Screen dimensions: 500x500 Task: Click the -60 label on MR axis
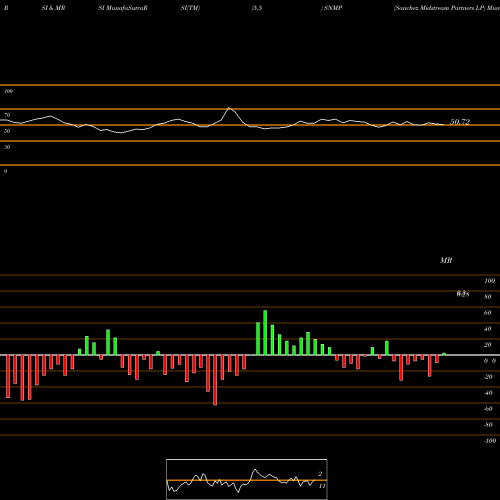click(x=488, y=409)
